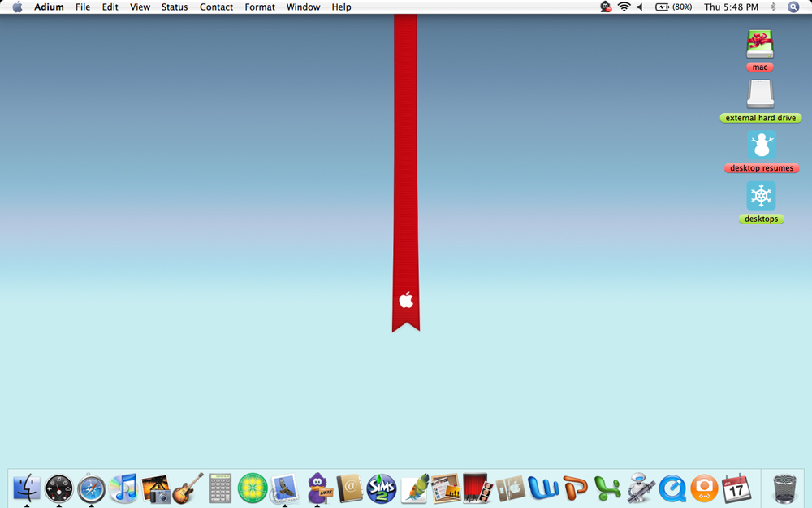812x508 pixels.
Task: Launch GarageBand guitar icon
Action: tap(188, 488)
